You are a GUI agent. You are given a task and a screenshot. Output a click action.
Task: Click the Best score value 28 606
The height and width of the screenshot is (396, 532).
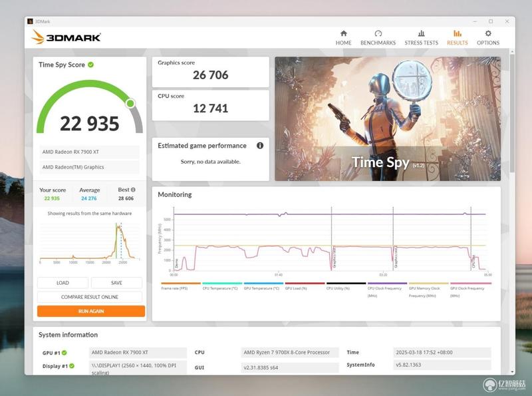tap(126, 198)
